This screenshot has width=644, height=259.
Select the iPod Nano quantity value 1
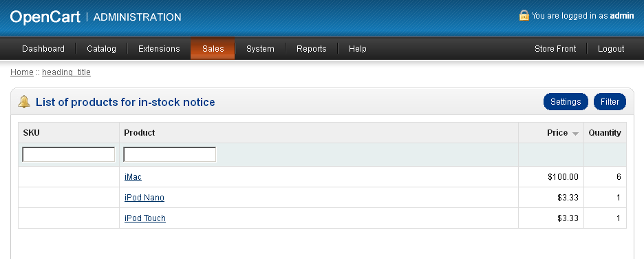tap(618, 197)
